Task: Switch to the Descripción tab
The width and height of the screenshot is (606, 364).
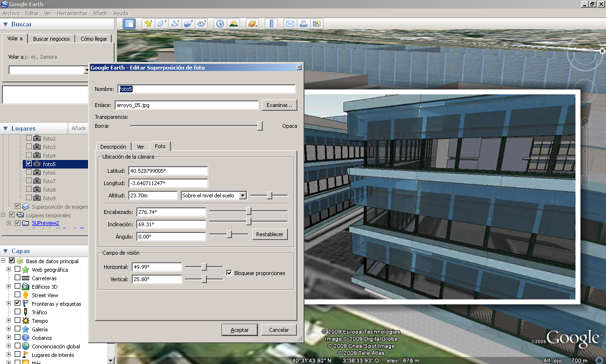Action: (113, 147)
